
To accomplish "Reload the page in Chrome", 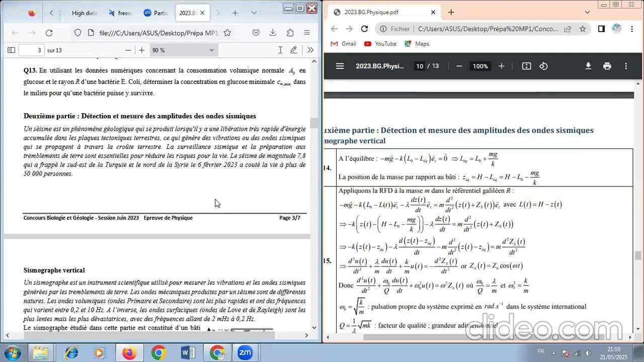I will click(x=364, y=29).
